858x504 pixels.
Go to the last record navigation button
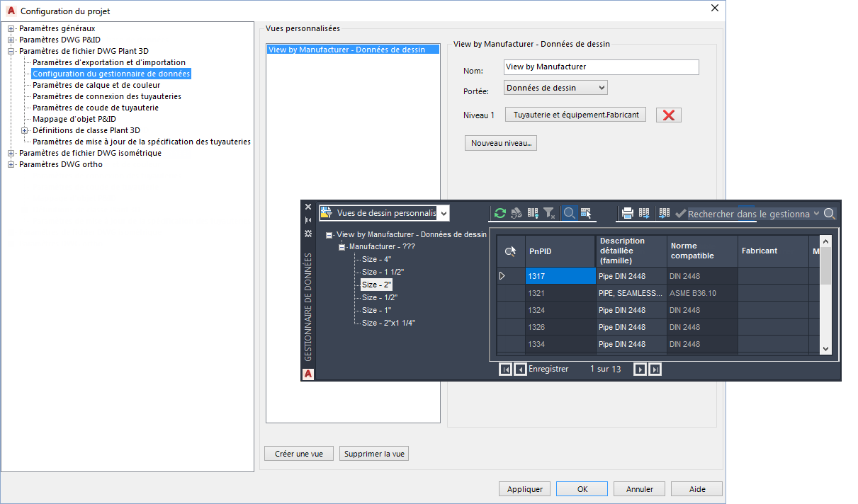click(x=655, y=369)
